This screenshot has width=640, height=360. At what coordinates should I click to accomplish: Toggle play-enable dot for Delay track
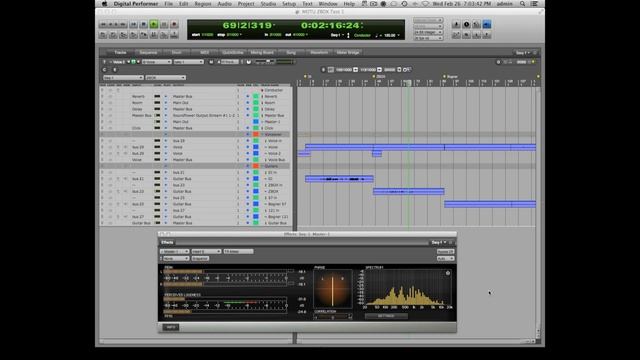(x=247, y=109)
